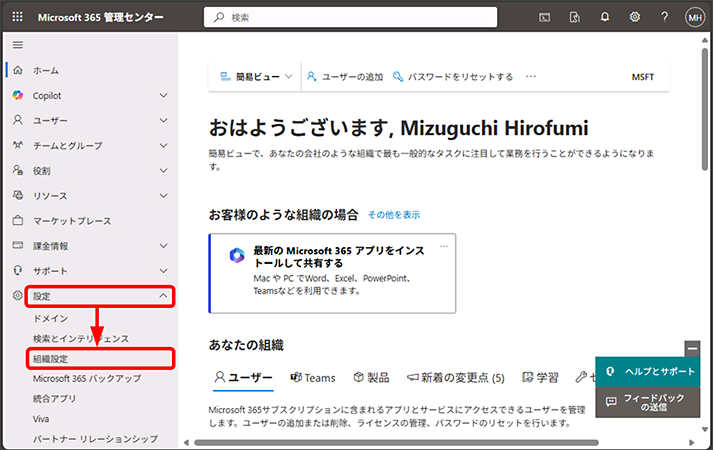Image resolution: width=713 pixels, height=450 pixels.
Task: Click the チームとグループ icon
Action: (18, 145)
